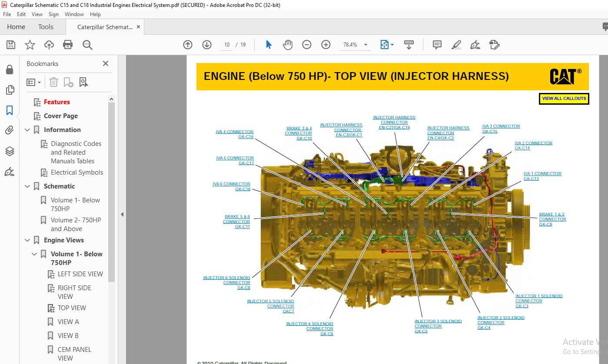Select the Features bookmark
Image resolution: width=608 pixels, height=364 pixels.
coord(57,102)
